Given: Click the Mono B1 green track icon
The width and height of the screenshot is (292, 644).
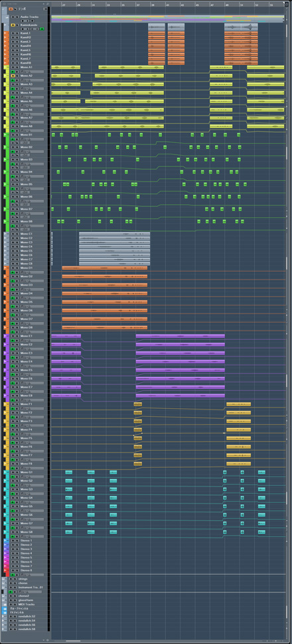Looking at the screenshot, I should pyautogui.click(x=6, y=134).
